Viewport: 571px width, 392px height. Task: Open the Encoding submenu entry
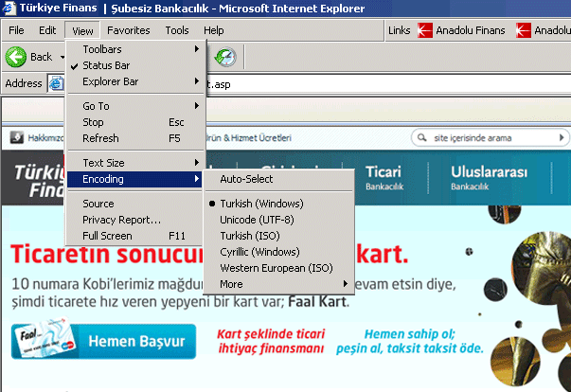[134, 179]
